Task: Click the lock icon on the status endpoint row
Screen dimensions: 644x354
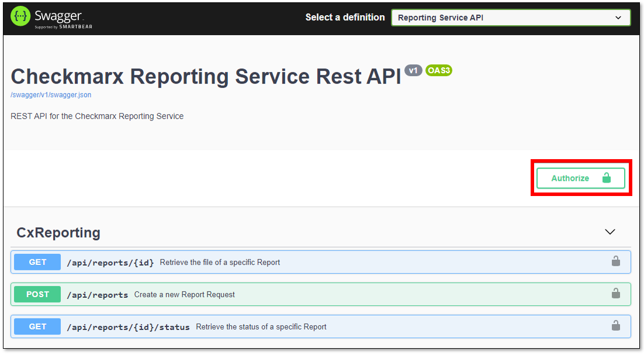Action: pyautogui.click(x=616, y=326)
